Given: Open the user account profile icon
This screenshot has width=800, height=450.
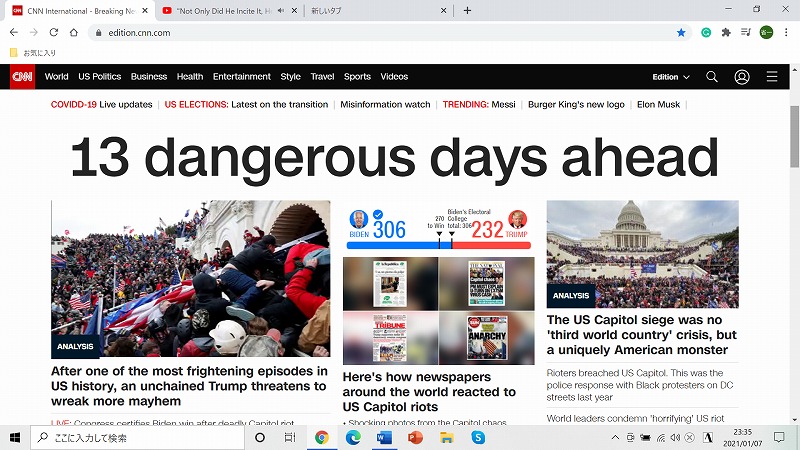Looking at the screenshot, I should click(x=742, y=77).
